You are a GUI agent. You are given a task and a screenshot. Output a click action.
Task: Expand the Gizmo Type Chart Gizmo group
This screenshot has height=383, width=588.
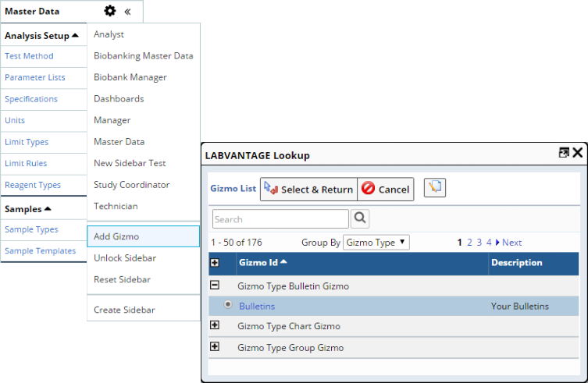tap(215, 325)
